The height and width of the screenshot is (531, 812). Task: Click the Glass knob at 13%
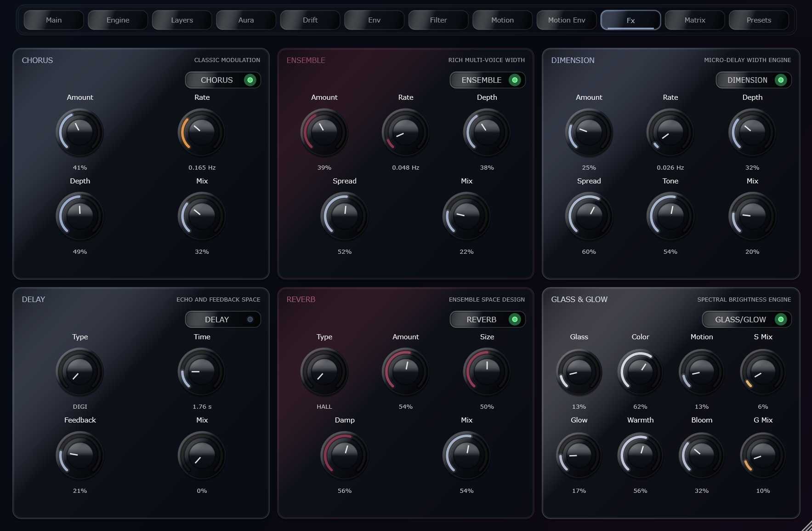tap(579, 372)
